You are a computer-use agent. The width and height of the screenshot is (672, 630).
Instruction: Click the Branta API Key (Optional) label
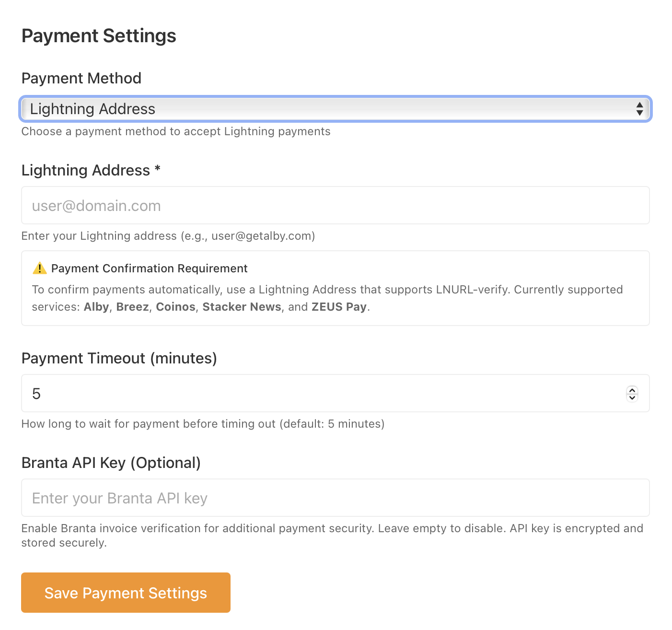(x=111, y=463)
